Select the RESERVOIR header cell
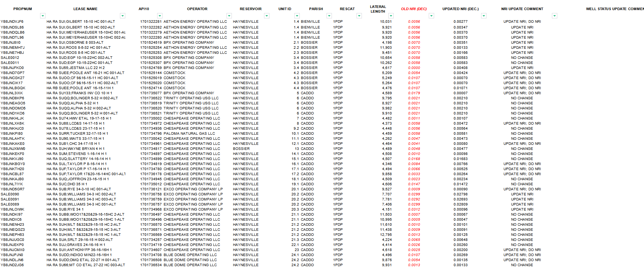The height and width of the screenshot is (268, 644). click(x=251, y=9)
